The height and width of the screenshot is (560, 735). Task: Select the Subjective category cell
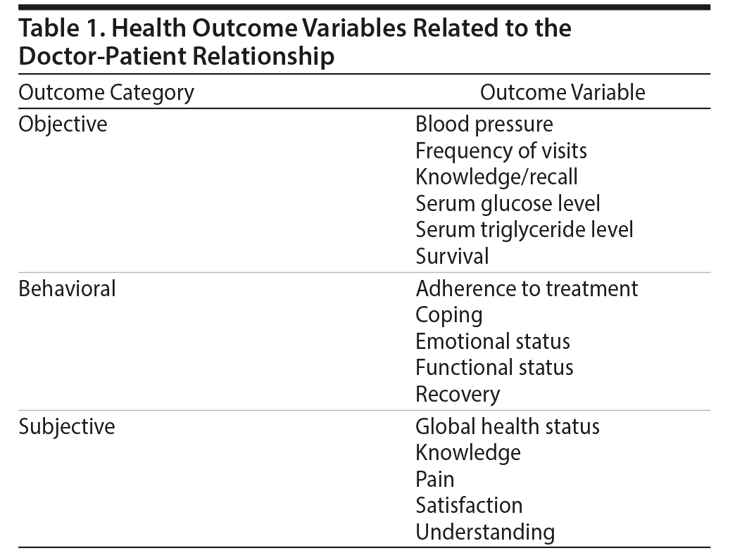point(67,426)
